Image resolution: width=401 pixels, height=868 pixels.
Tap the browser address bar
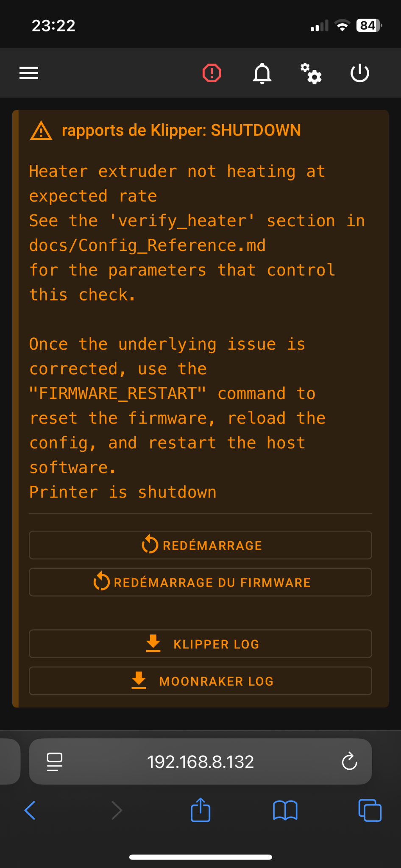(200, 762)
